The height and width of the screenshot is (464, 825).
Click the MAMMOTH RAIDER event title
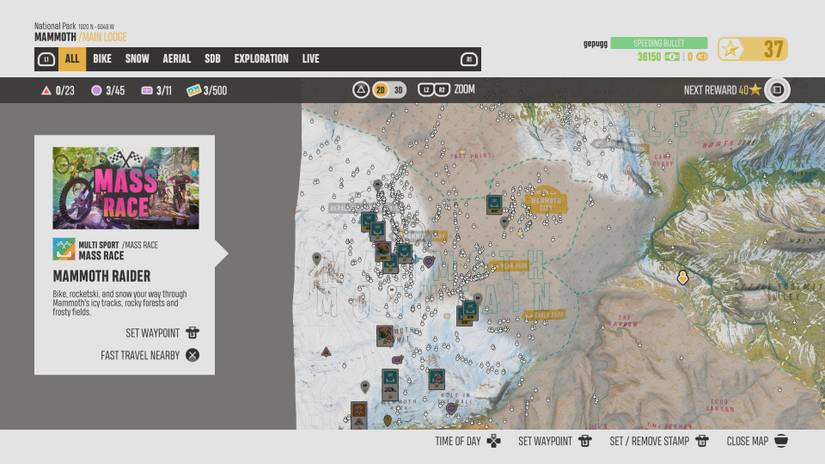(x=102, y=276)
